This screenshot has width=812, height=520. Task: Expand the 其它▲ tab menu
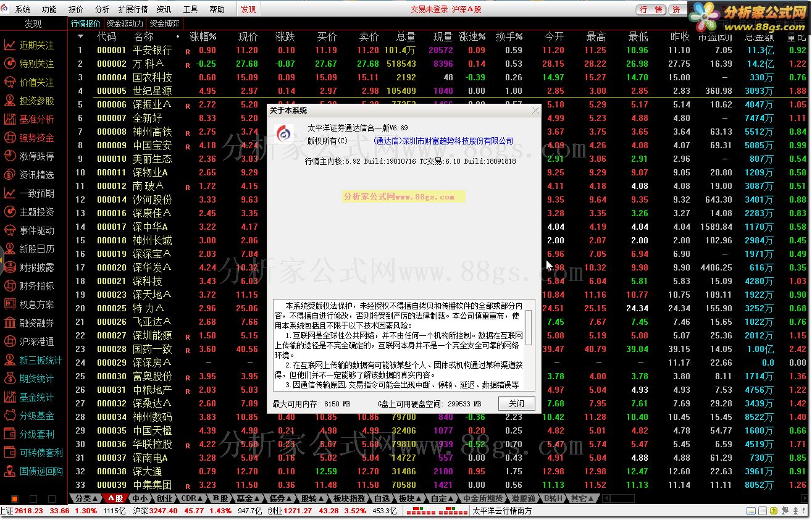[x=582, y=498]
